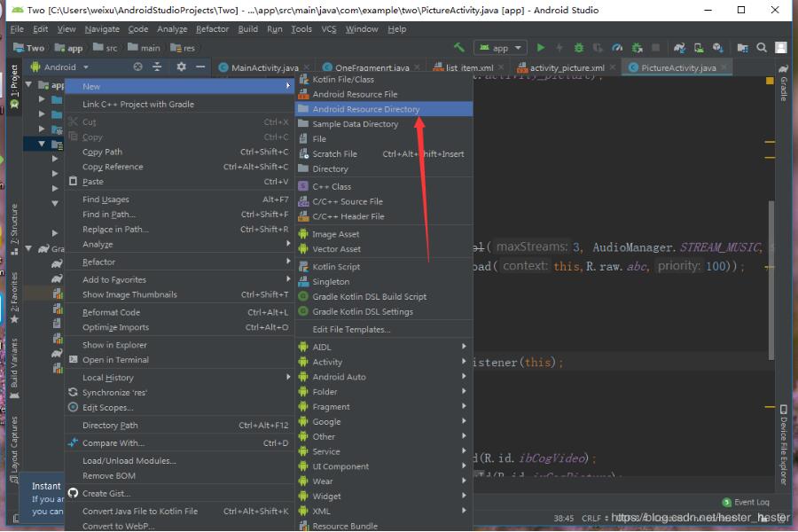The height and width of the screenshot is (532, 798).
Task: Click the Apply Changes lightning icon
Action: (559, 47)
